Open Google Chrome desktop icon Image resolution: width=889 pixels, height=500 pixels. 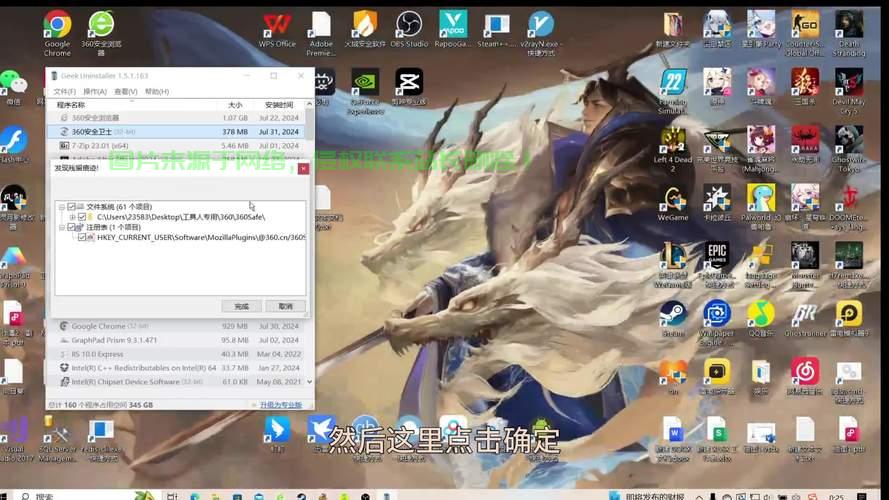(x=57, y=33)
